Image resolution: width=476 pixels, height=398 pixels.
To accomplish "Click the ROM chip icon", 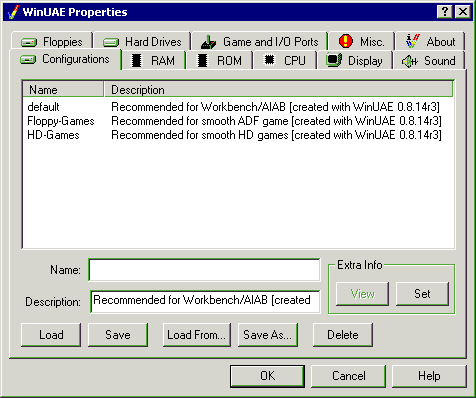I will pyautogui.click(x=202, y=61).
